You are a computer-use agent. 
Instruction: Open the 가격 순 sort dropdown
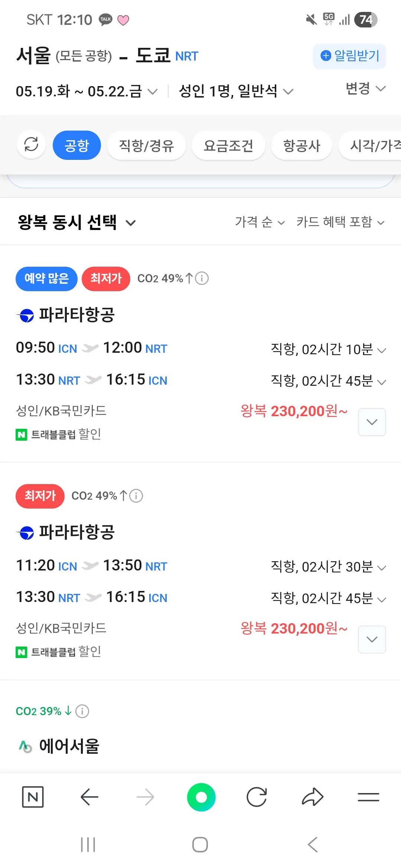[260, 222]
